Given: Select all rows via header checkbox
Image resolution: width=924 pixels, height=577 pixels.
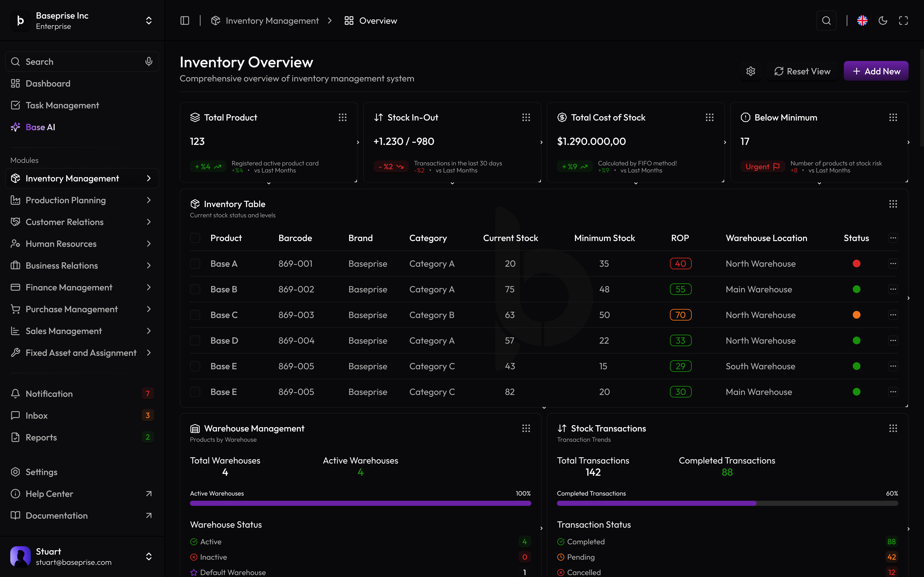Looking at the screenshot, I should point(195,238).
